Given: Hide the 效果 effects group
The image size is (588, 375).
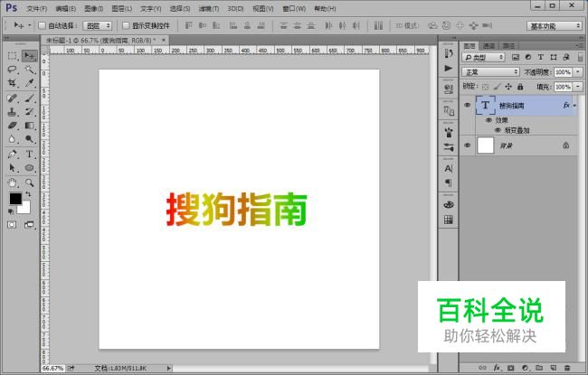Looking at the screenshot, I should point(488,120).
